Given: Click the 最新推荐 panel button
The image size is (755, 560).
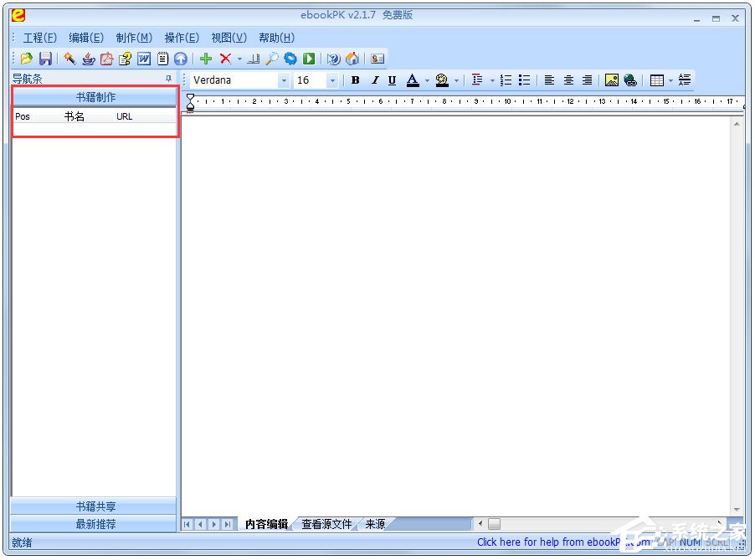Looking at the screenshot, I should 95,524.
